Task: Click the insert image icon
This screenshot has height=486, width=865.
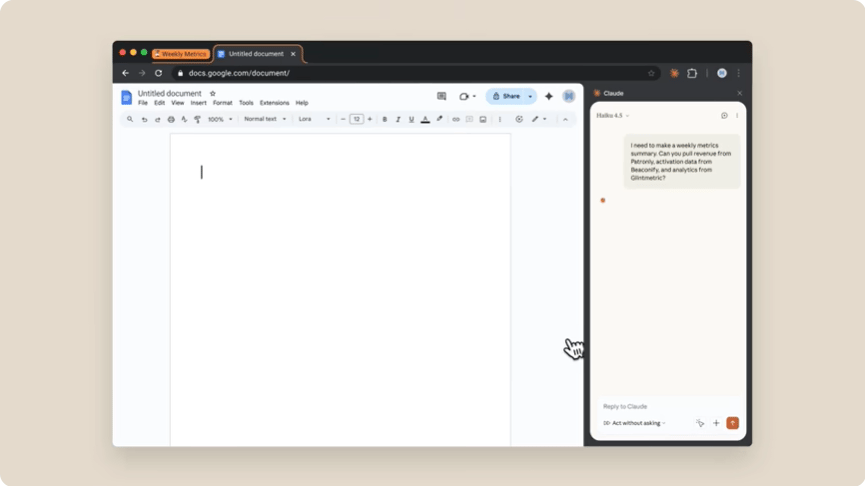Action: coord(483,119)
